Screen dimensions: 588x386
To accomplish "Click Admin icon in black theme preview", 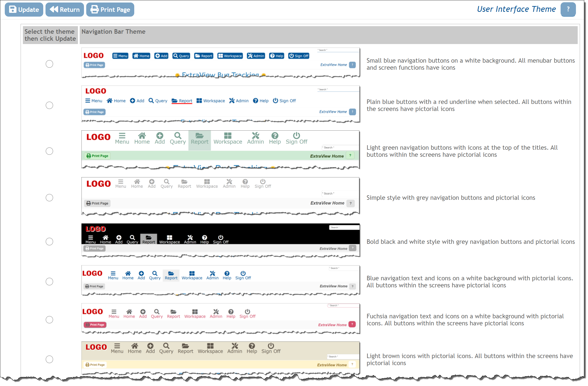I will pos(190,237).
